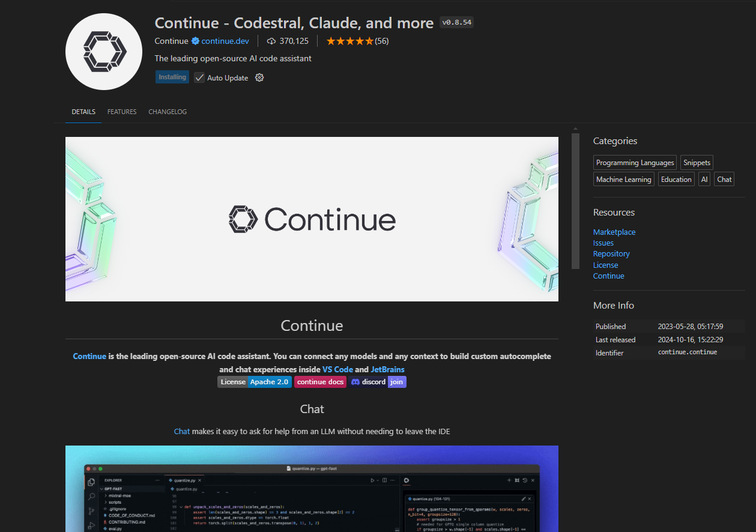
Task: Click the install count download icon
Action: pyautogui.click(x=271, y=41)
